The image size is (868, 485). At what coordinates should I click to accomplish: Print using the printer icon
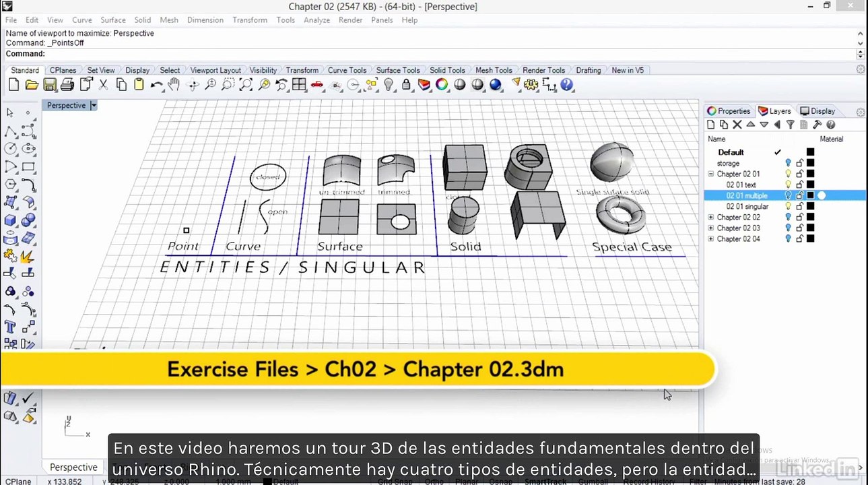(x=67, y=85)
